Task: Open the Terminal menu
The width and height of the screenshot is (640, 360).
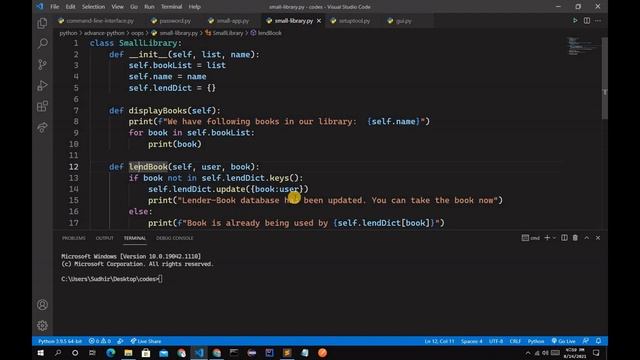Action: pyautogui.click(x=171, y=7)
